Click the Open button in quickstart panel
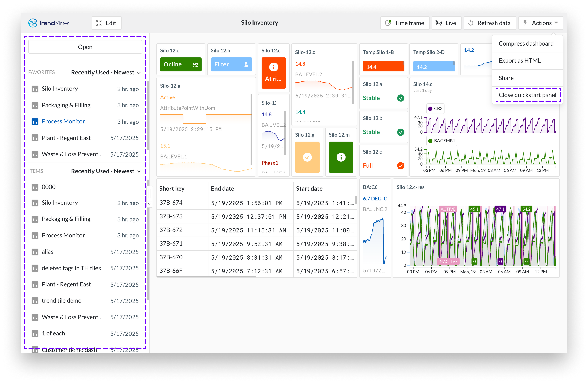The width and height of the screenshot is (588, 383). pyautogui.click(x=85, y=47)
